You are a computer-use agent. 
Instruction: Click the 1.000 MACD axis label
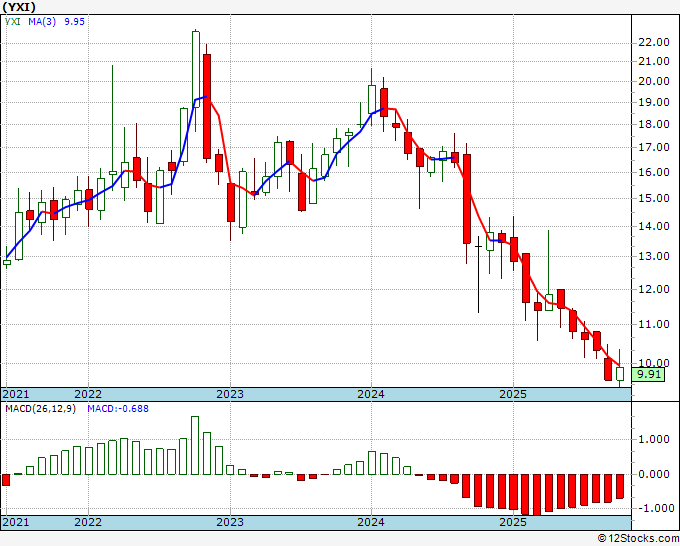click(x=654, y=440)
